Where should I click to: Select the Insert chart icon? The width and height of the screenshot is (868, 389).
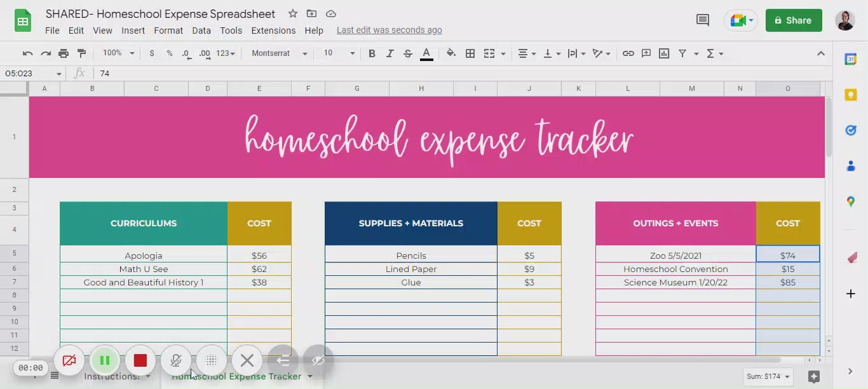664,53
